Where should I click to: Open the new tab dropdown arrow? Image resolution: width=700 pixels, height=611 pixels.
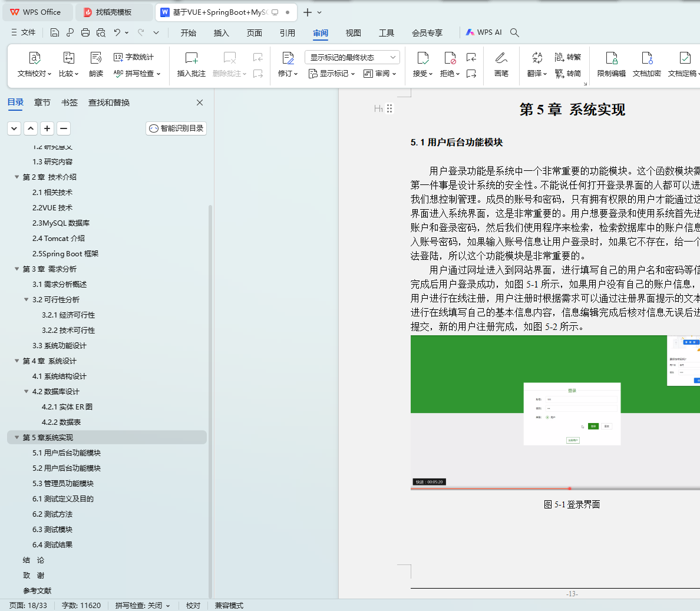(x=319, y=12)
